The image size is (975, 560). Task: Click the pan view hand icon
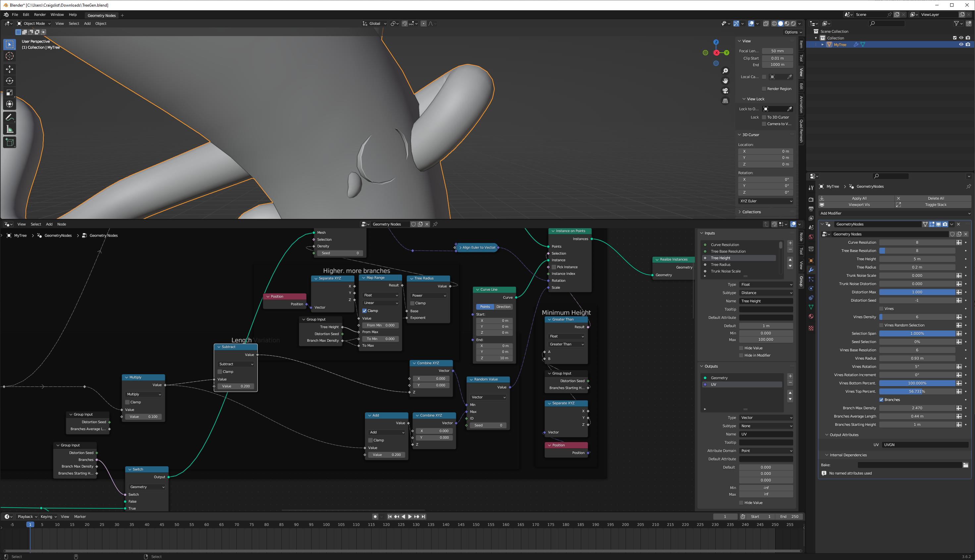(725, 81)
